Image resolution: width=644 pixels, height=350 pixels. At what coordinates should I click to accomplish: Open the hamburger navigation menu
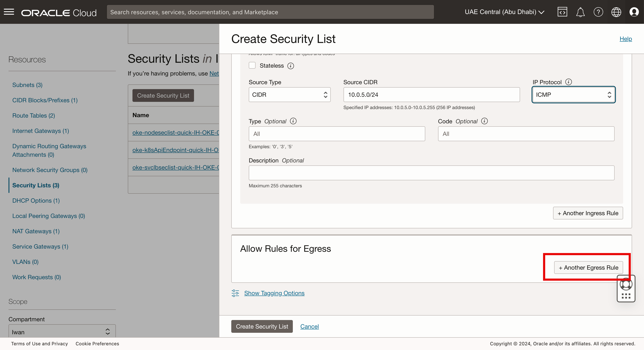pyautogui.click(x=9, y=12)
